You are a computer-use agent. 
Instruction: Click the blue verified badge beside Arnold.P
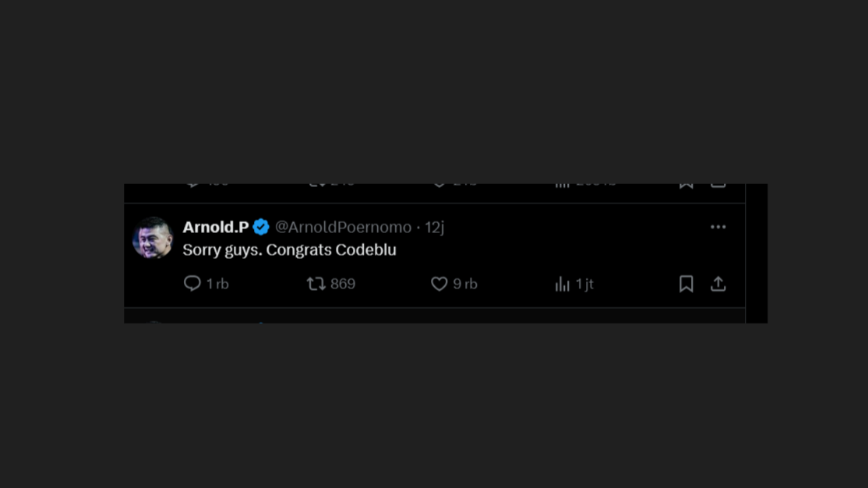tap(261, 227)
